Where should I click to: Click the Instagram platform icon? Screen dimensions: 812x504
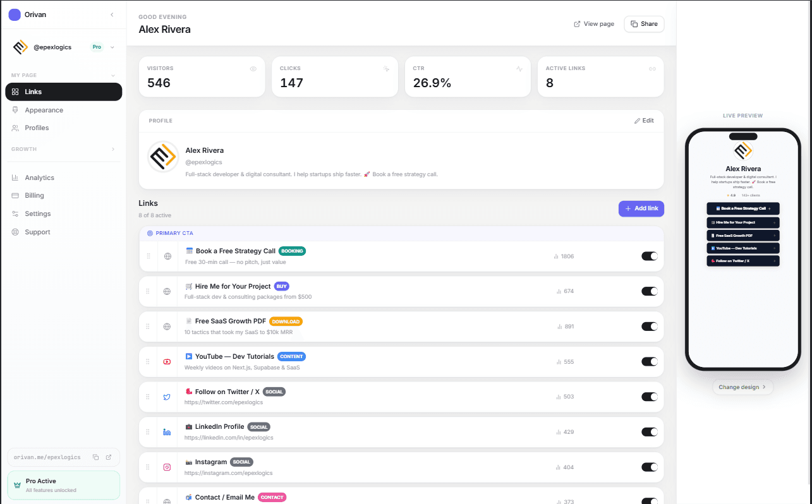pos(167,467)
